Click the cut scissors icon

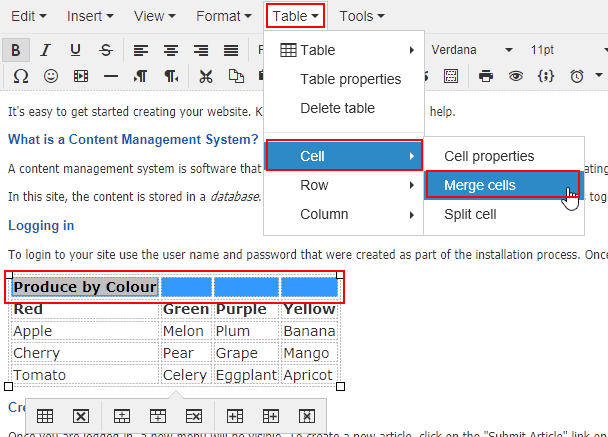click(206, 76)
